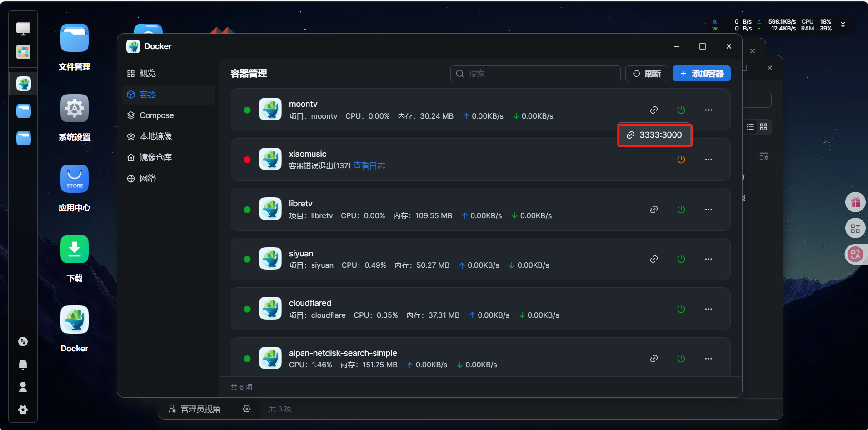Expand the system monitor chevron
The image size is (868, 430).
(x=843, y=25)
